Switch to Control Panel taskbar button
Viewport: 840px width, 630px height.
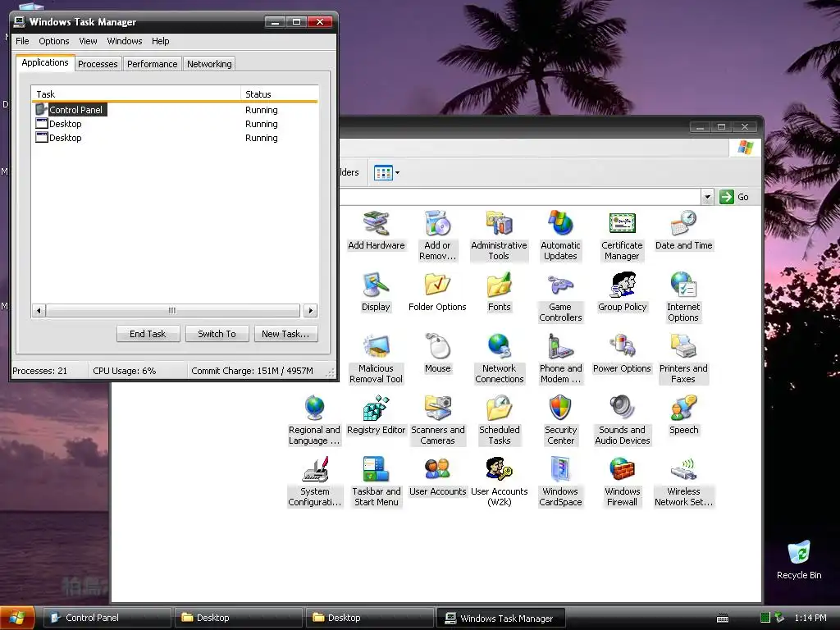[107, 618]
